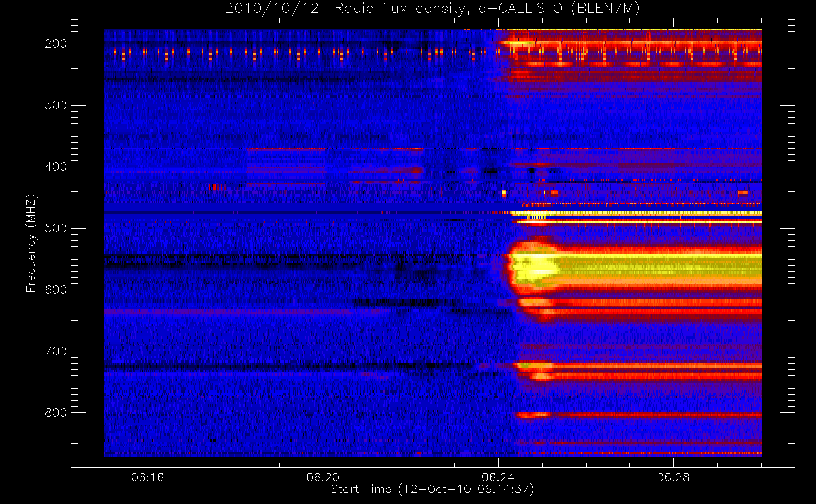Click the 500 frequency tick label
Image resolution: width=816 pixels, height=504 pixels.
pos(56,228)
